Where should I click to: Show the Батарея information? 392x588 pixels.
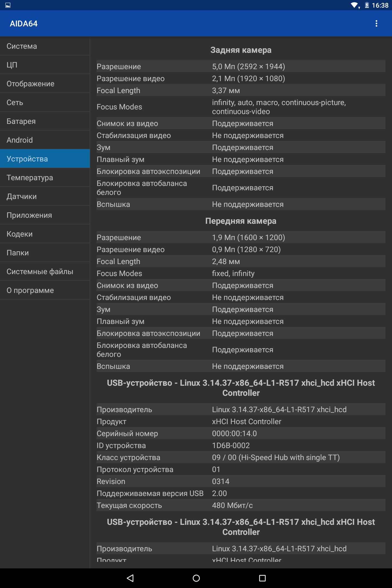45,121
